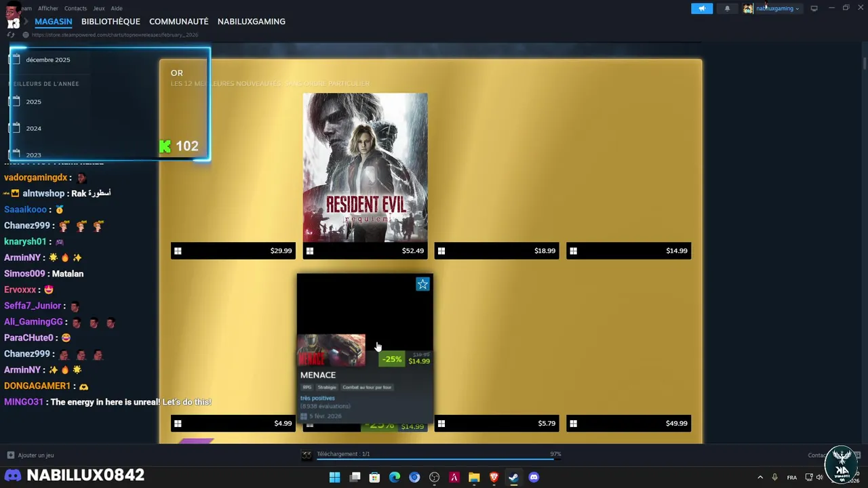Click the $18.99 price bar
The width and height of the screenshot is (868, 488).
coord(496,251)
